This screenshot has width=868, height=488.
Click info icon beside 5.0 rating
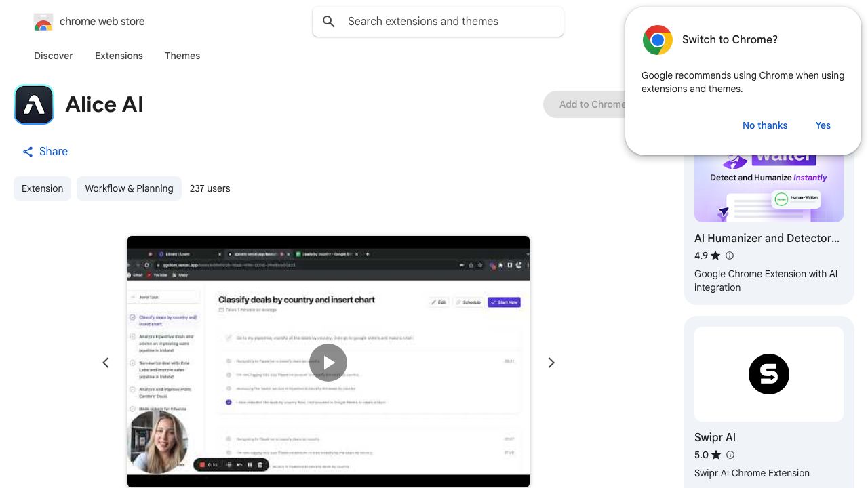730,455
